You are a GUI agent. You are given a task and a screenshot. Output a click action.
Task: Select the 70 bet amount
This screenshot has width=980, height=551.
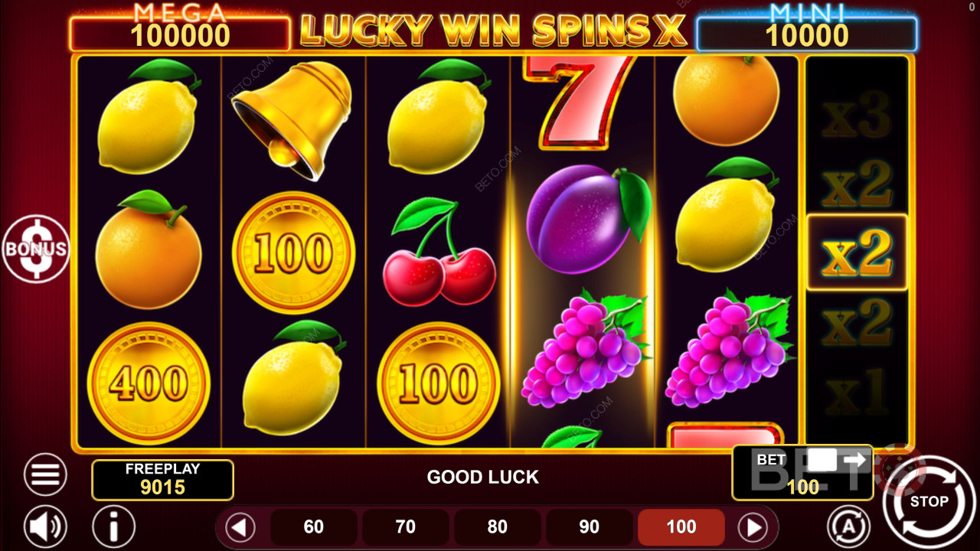point(406,527)
